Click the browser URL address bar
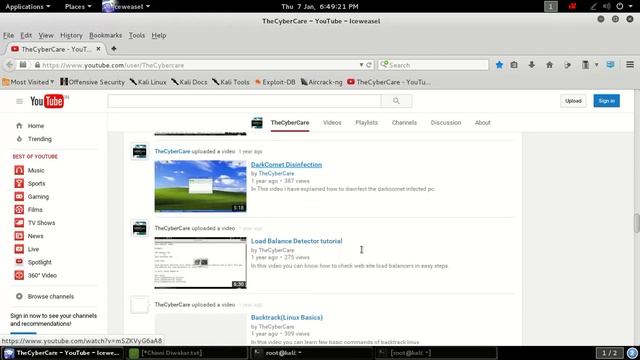640x360 pixels. [196, 65]
